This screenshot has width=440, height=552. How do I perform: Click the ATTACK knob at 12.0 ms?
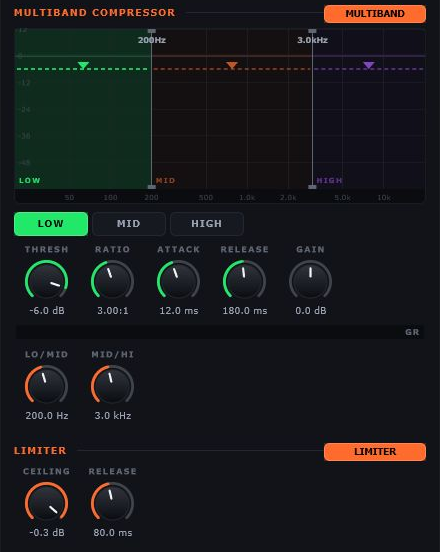(x=178, y=281)
